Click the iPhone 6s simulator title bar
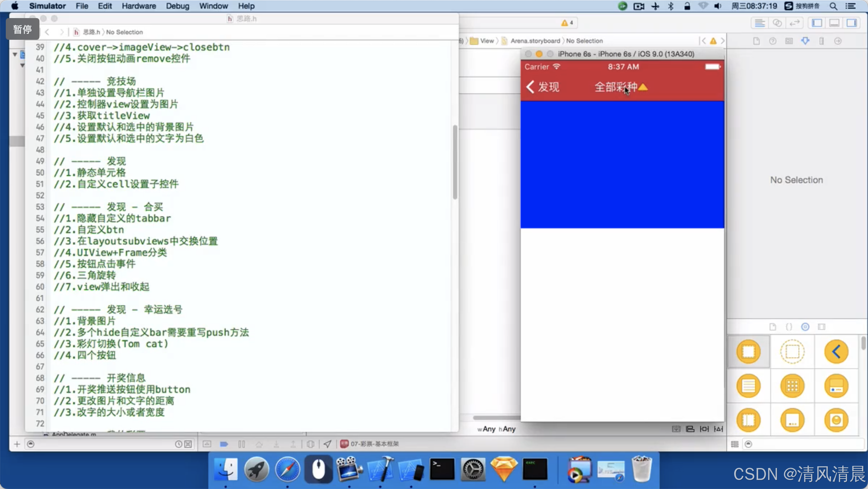The height and width of the screenshot is (489, 868). [x=622, y=54]
